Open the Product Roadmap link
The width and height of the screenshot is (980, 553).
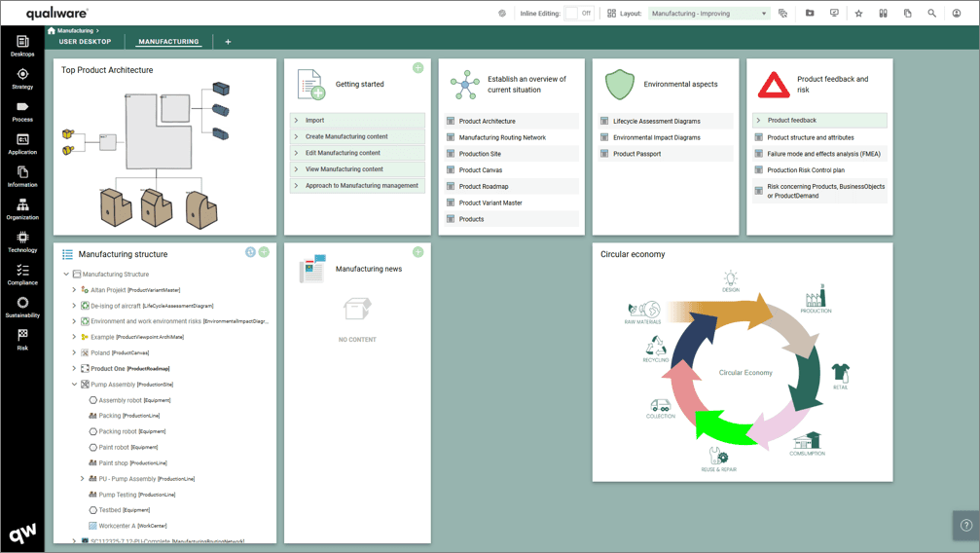484,187
